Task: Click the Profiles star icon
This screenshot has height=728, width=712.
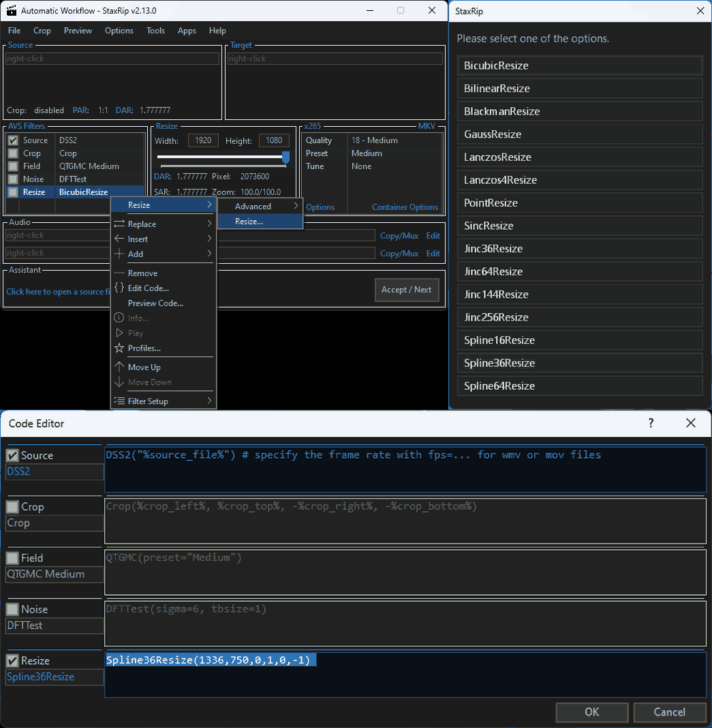Action: 119,348
